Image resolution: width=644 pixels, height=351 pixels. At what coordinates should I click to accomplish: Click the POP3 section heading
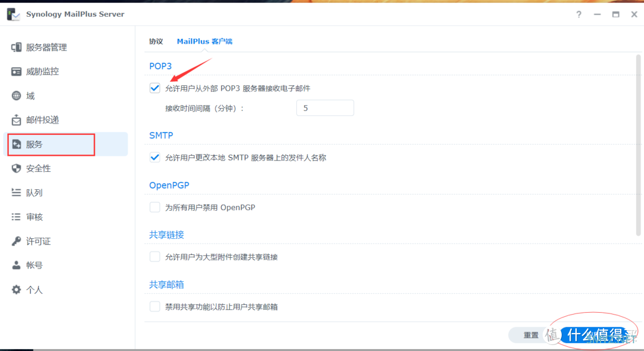pyautogui.click(x=160, y=66)
